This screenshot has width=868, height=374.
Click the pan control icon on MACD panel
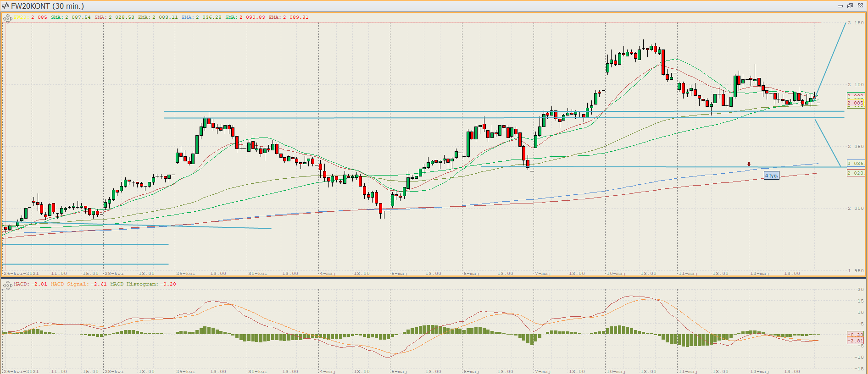point(7,286)
